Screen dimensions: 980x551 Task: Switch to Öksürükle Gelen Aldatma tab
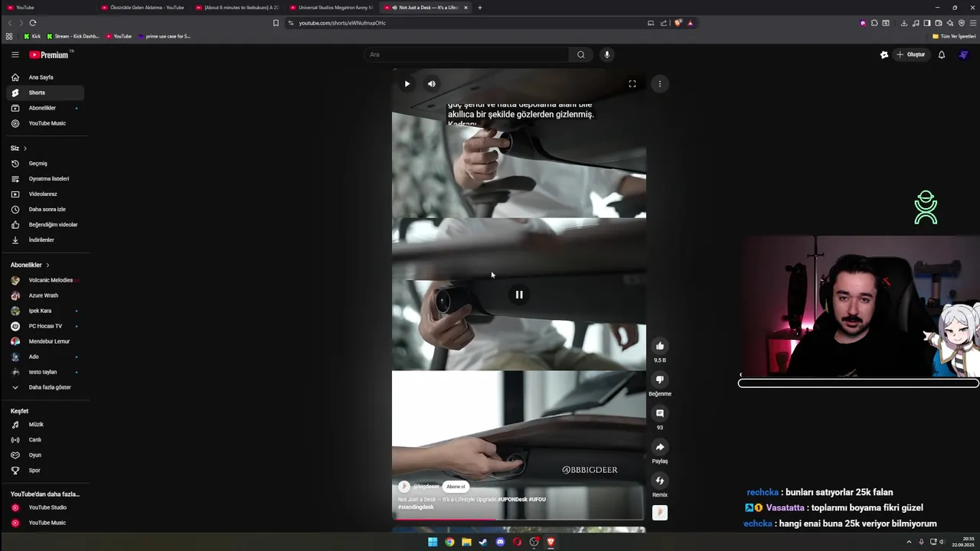click(x=142, y=8)
